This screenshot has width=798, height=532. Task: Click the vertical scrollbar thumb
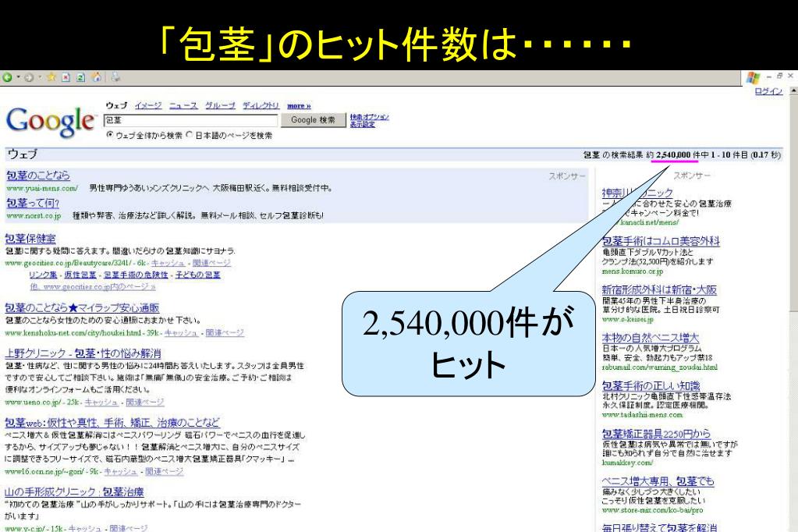(x=793, y=204)
